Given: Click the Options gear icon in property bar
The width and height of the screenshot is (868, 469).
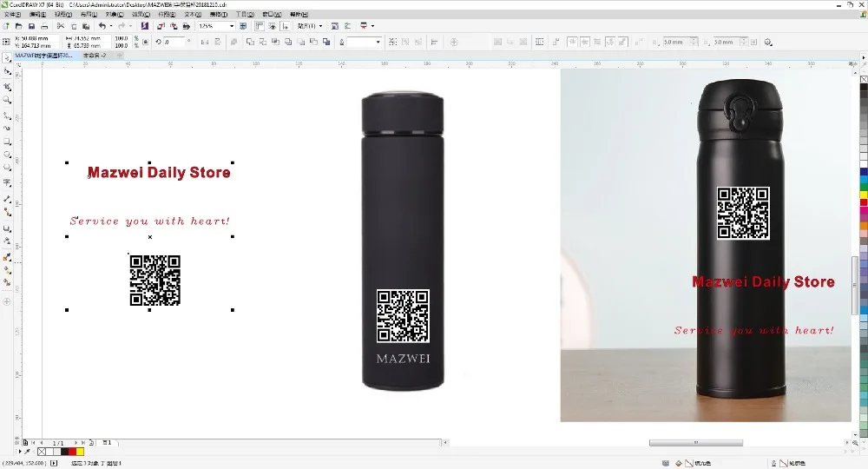Looking at the screenshot, I should pos(768,42).
